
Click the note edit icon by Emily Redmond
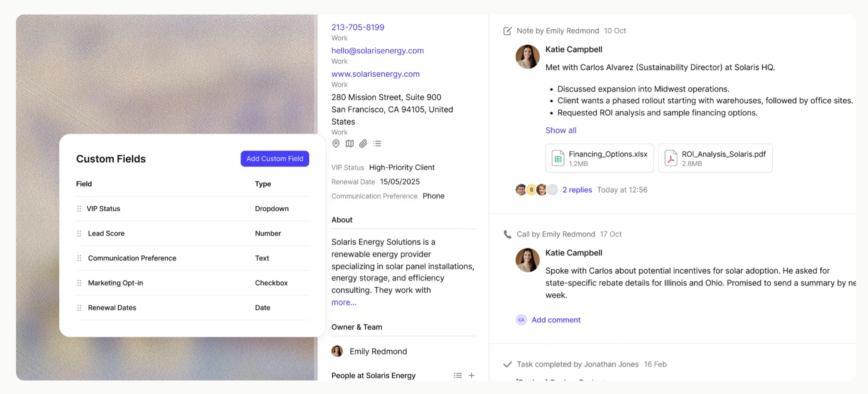(507, 31)
